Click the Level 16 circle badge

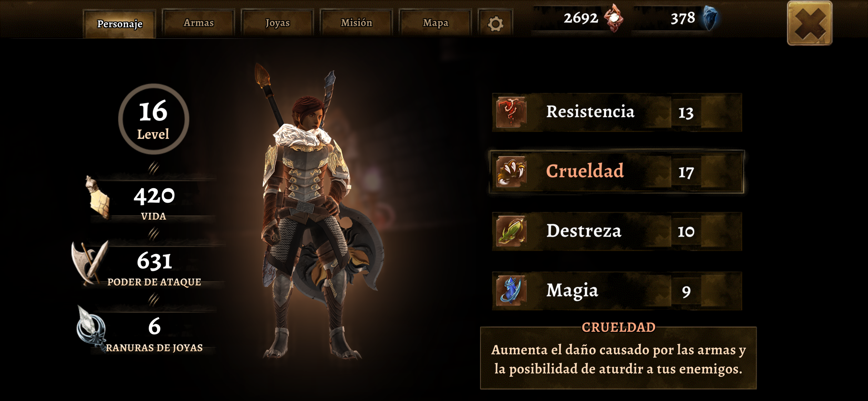pos(154,119)
